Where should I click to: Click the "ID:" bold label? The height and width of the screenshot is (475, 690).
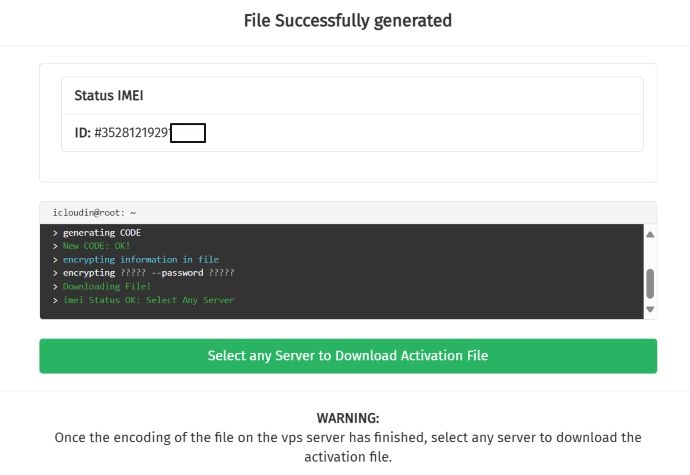tap(82, 132)
